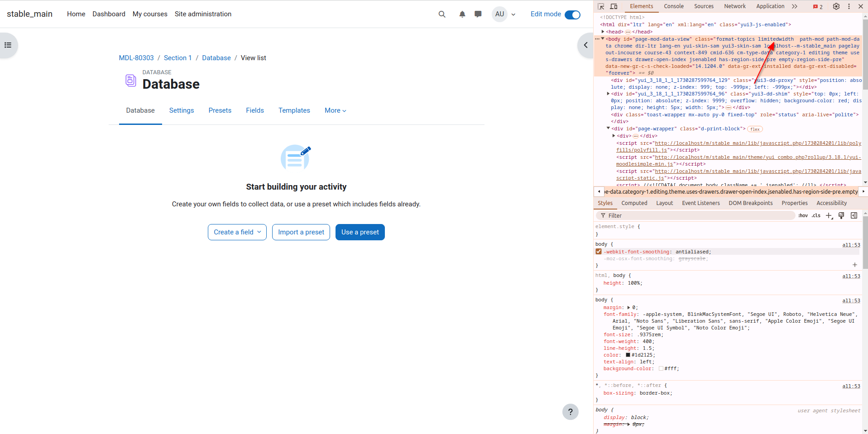Viewport: 868px width, 434px height.
Task: Click the body element ellipsis actions
Action: (597, 39)
